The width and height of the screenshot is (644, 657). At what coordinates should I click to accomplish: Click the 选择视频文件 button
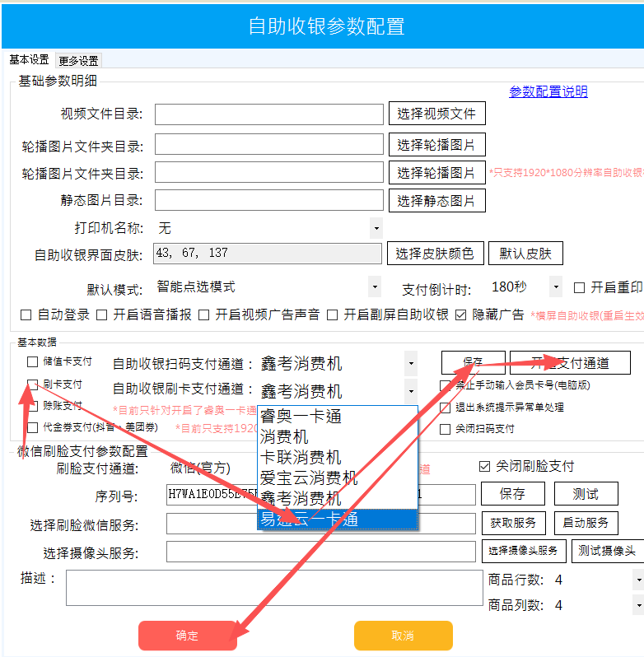436,114
